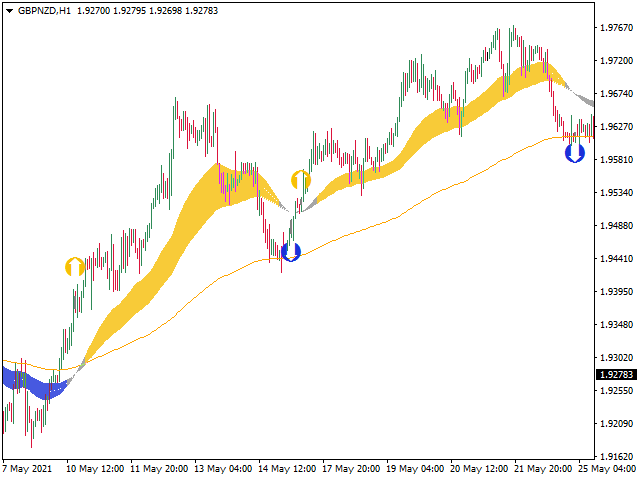Click the 1.97670 price scale label
Image resolution: width=640 pixels, height=480 pixels.
[x=616, y=28]
